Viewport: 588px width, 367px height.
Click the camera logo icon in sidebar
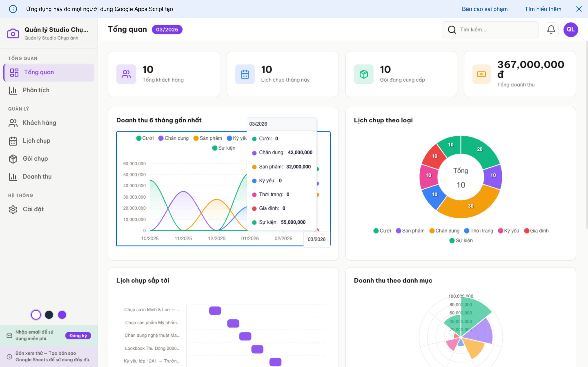pyautogui.click(x=13, y=33)
